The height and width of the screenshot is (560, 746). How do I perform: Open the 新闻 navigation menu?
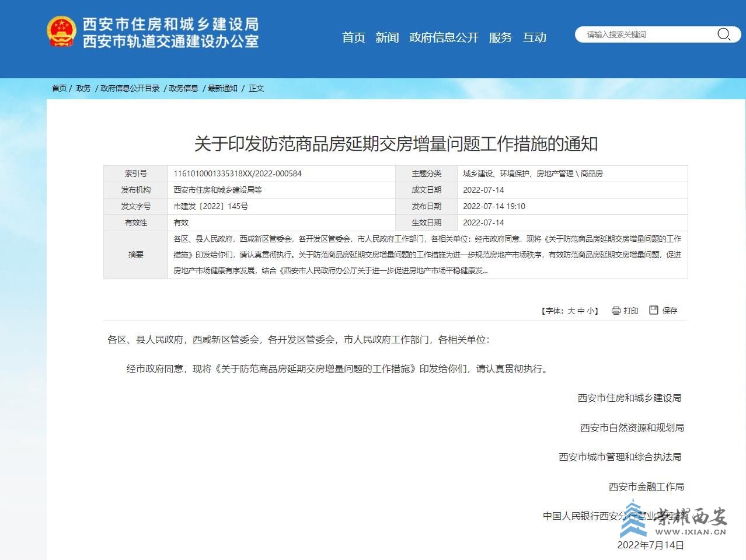click(x=387, y=37)
